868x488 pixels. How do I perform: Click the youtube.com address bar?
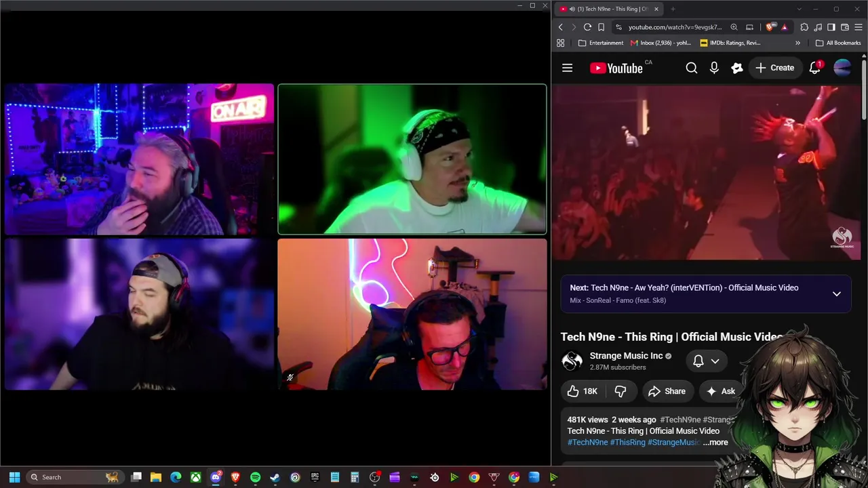click(x=675, y=27)
